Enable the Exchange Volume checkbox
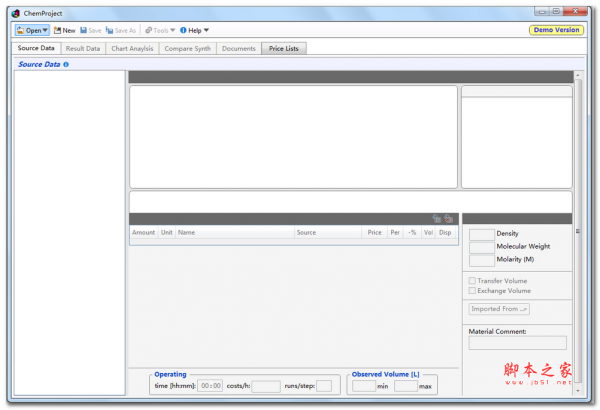Screen dimensions: 600x410 (472, 291)
